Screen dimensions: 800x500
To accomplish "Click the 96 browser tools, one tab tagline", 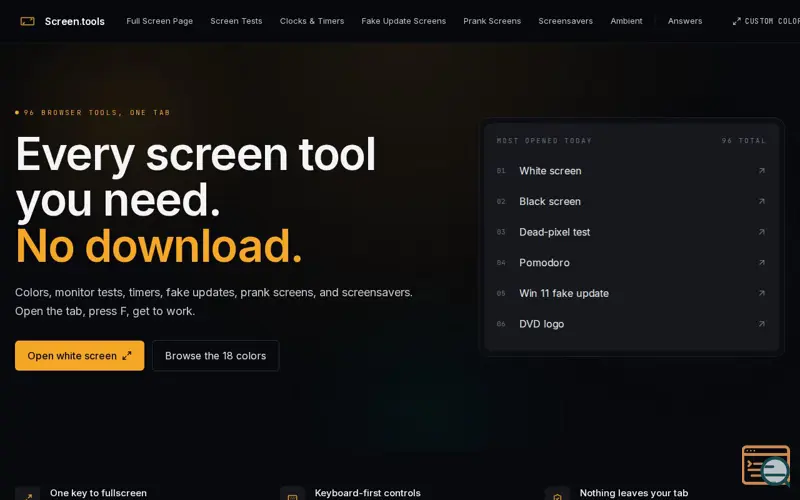I will (93, 112).
